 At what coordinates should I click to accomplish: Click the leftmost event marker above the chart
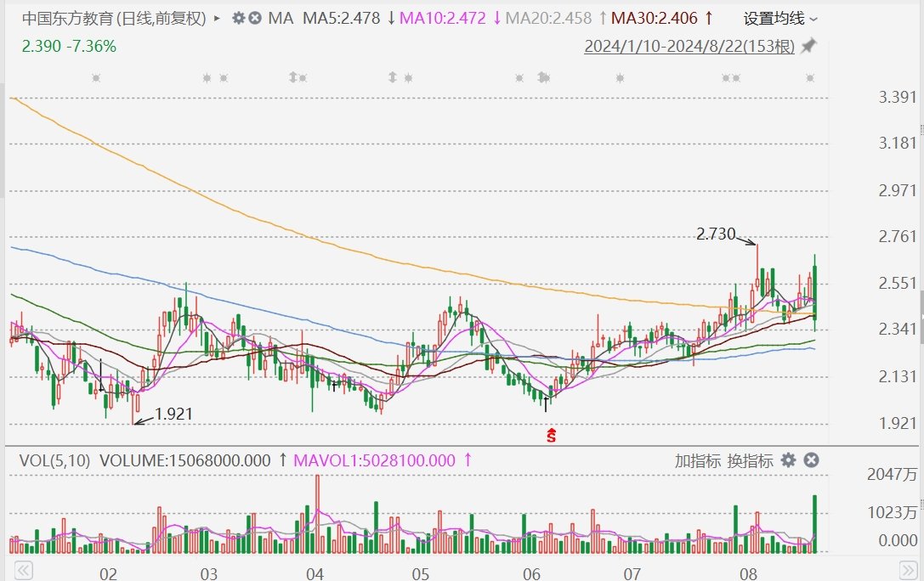point(95,78)
